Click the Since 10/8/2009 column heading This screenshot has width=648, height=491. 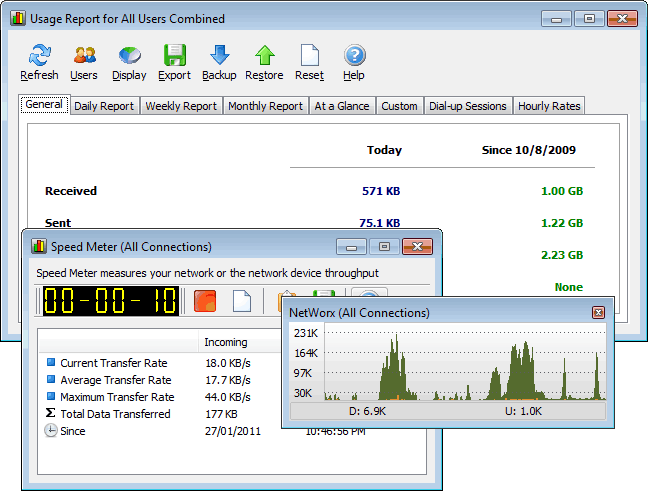click(x=529, y=150)
